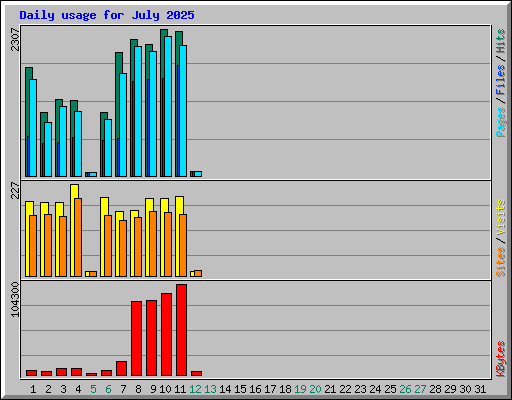The height and width of the screenshot is (400, 512).
Task: Click the Sites legend label
Action: click(x=500, y=262)
